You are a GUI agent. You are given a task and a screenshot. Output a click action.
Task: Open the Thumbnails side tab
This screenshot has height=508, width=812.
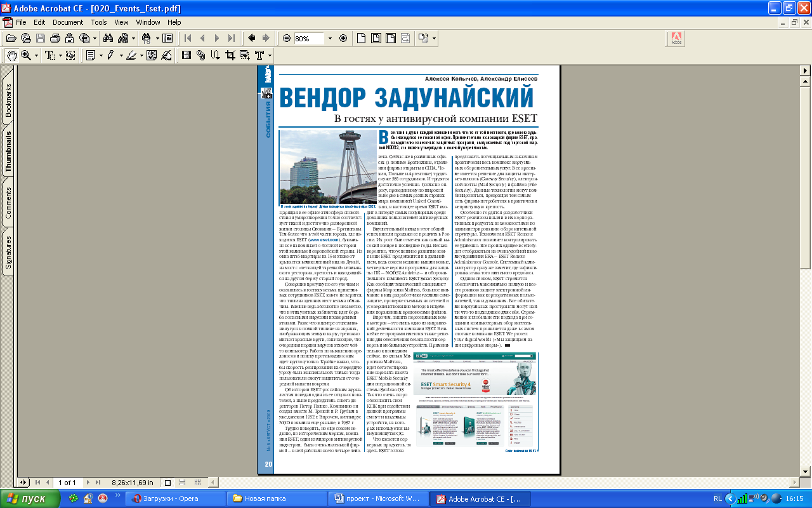click(x=9, y=152)
